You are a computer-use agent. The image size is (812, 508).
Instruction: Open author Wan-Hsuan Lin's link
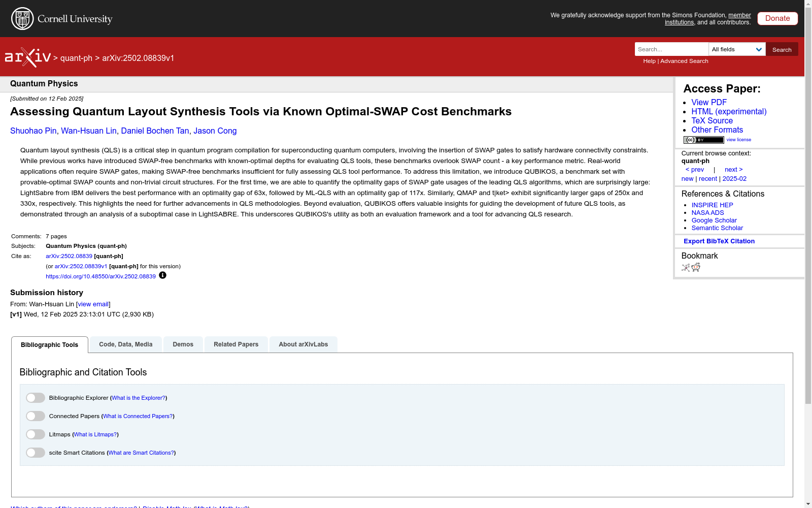89,131
